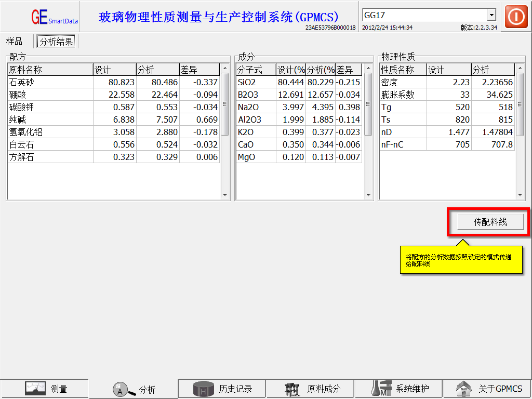Select the SiO2 row
The width and height of the screenshot is (532, 399).
299,82
